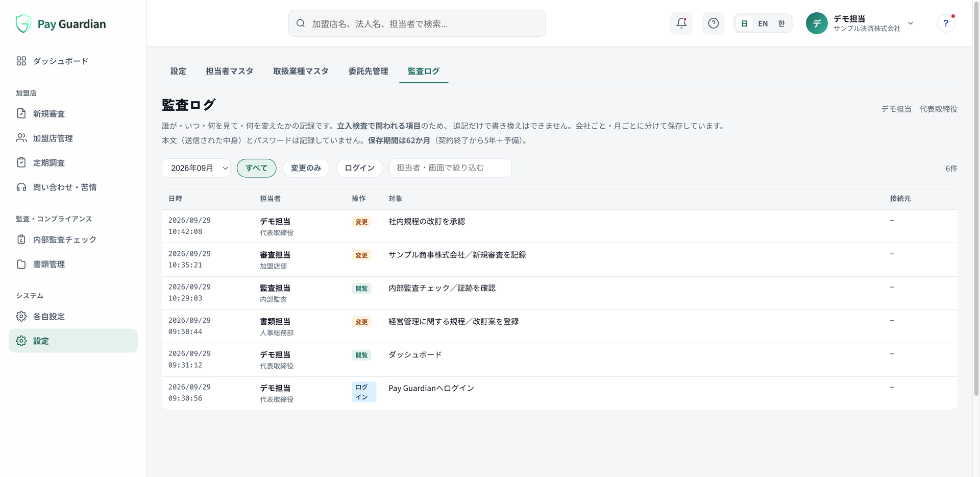Switch language to 한 (Korean)
Viewport: 980px width, 477px height.
(x=781, y=23)
